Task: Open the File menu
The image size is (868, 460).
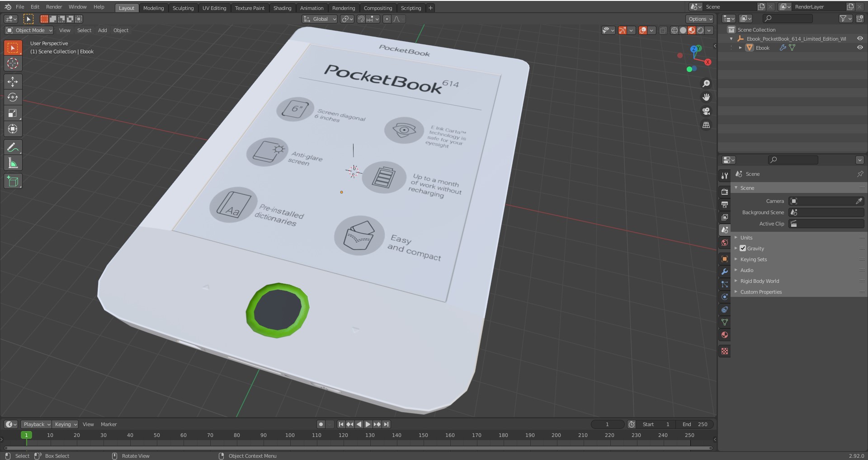Action: pyautogui.click(x=20, y=7)
